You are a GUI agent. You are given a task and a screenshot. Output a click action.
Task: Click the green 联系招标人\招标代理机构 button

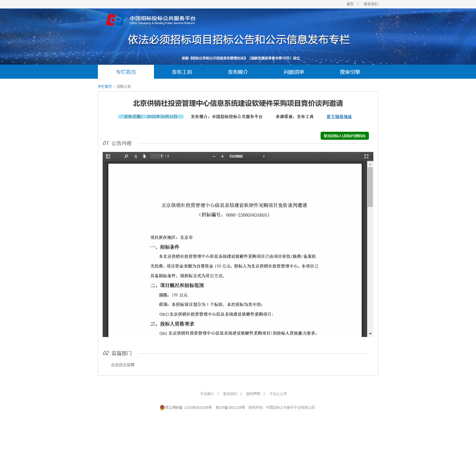coord(344,136)
